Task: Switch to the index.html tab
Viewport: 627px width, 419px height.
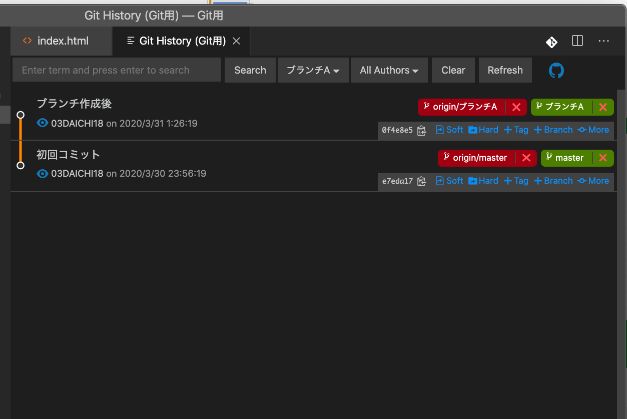Action: (x=61, y=41)
